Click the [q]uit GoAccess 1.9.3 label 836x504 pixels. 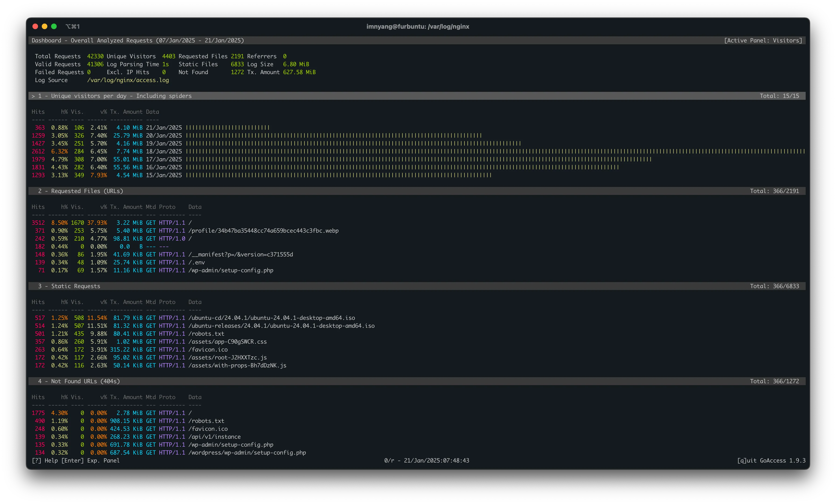click(771, 461)
